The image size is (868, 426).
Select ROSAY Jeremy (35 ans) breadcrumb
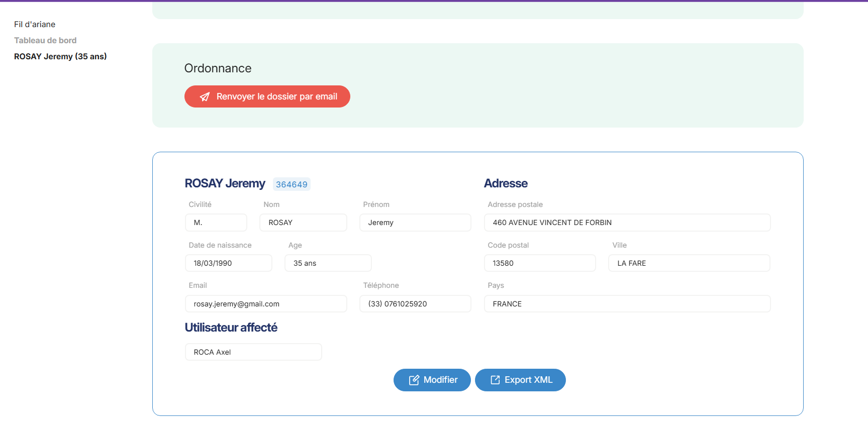pos(60,57)
